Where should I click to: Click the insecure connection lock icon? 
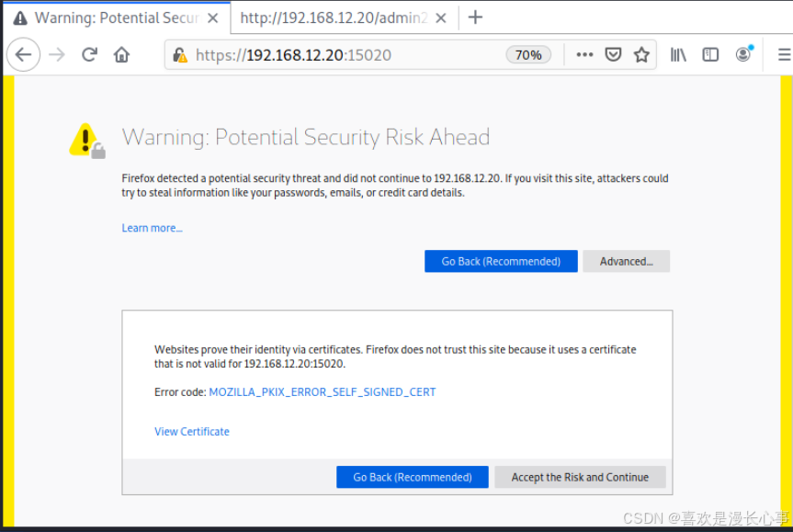pos(180,55)
